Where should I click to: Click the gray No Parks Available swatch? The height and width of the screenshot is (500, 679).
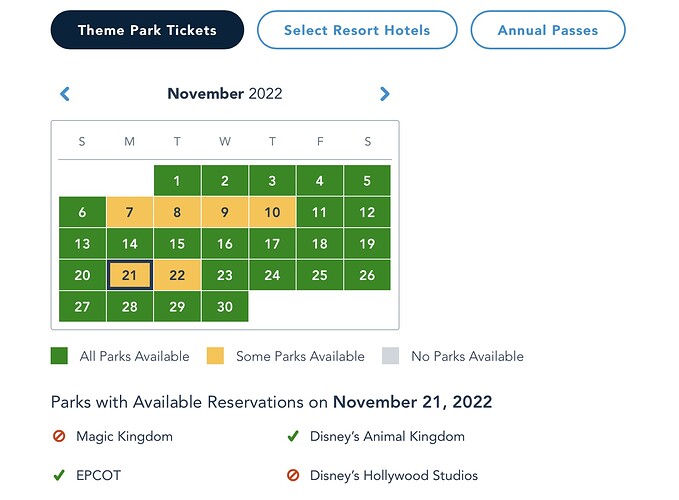390,356
